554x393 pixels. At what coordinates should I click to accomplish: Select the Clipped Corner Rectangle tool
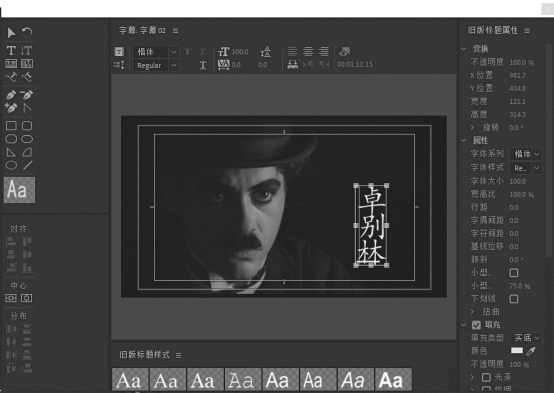click(x=11, y=139)
